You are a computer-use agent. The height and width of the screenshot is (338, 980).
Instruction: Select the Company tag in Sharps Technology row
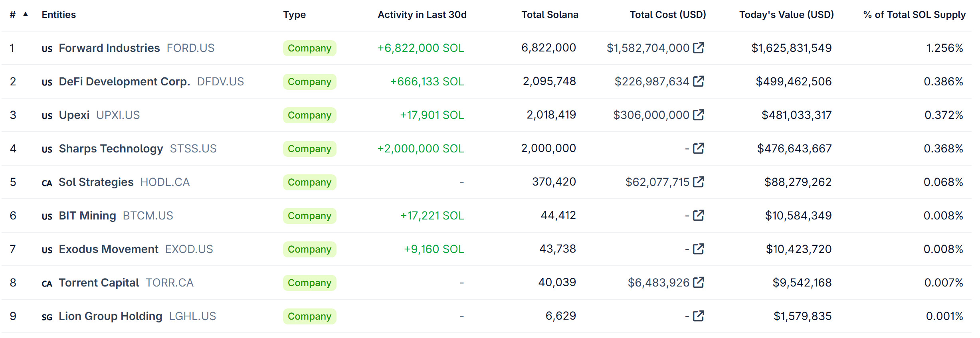coord(309,149)
